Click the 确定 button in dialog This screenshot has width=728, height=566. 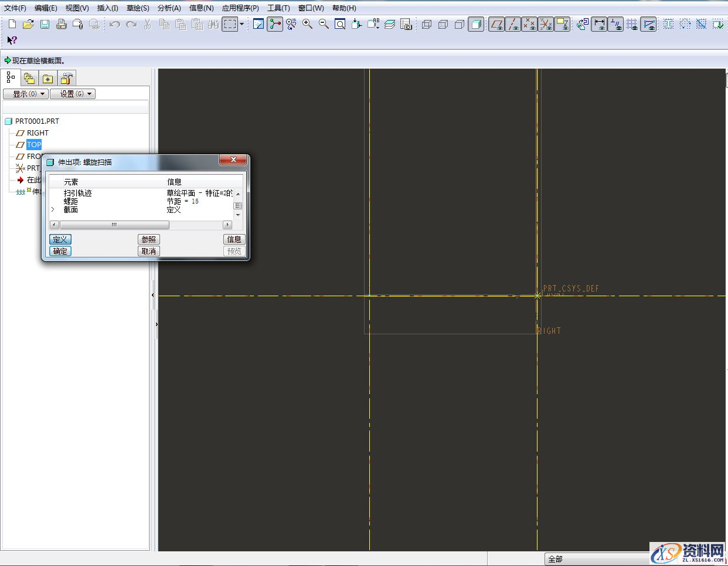(x=60, y=251)
